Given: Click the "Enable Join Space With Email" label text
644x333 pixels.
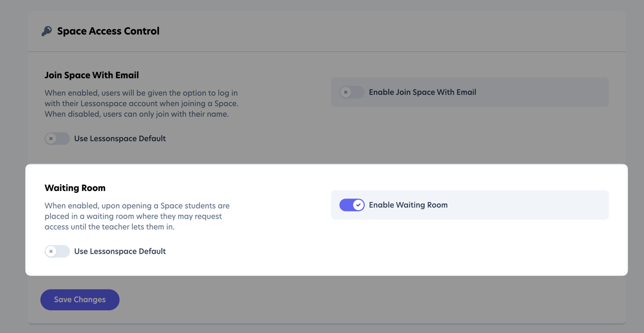Looking at the screenshot, I should point(422,92).
